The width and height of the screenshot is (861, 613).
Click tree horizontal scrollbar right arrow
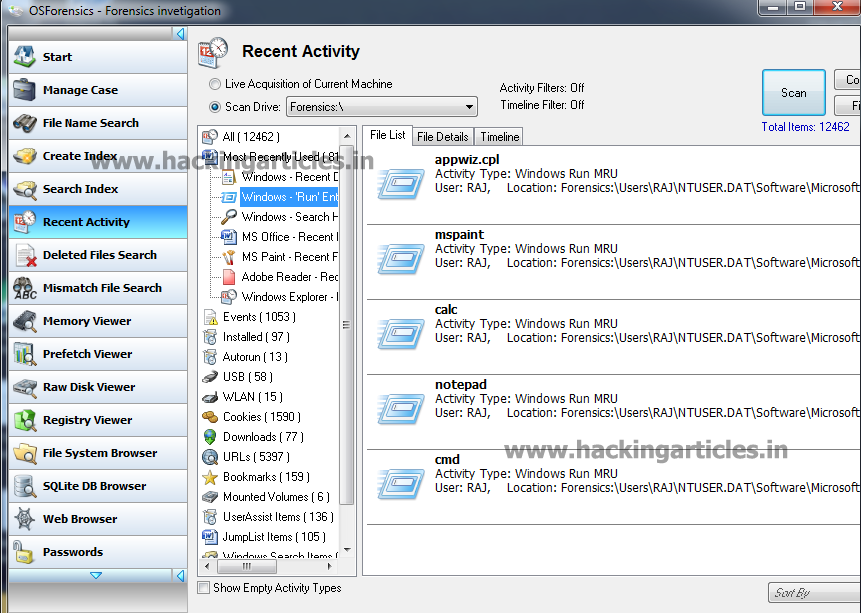tap(329, 566)
